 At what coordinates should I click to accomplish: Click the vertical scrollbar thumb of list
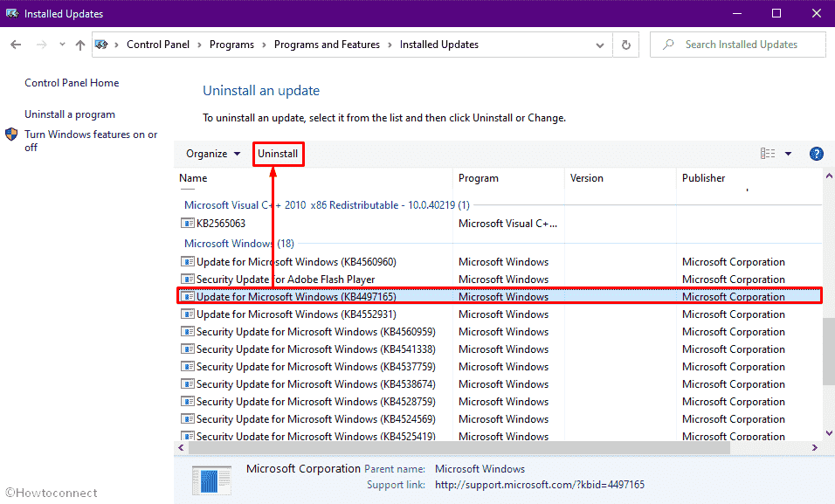coord(829,352)
